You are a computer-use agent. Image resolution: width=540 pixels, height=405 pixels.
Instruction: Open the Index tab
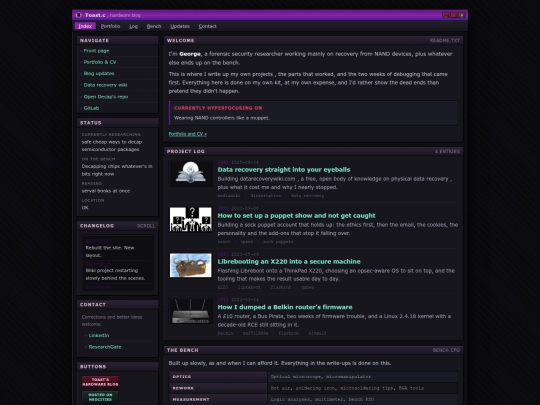pos(85,26)
